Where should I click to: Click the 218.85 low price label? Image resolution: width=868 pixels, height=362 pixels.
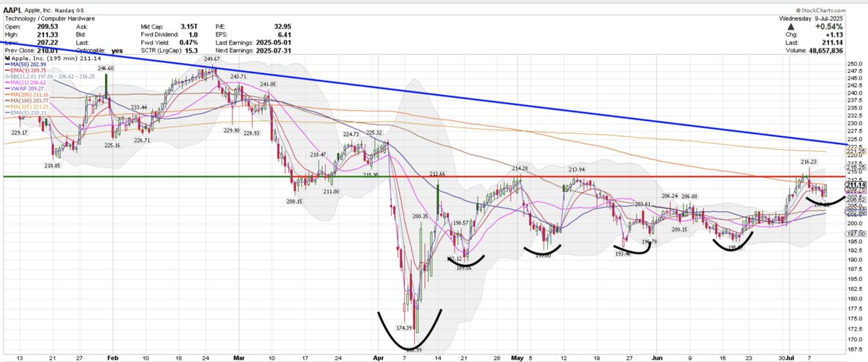53,166
